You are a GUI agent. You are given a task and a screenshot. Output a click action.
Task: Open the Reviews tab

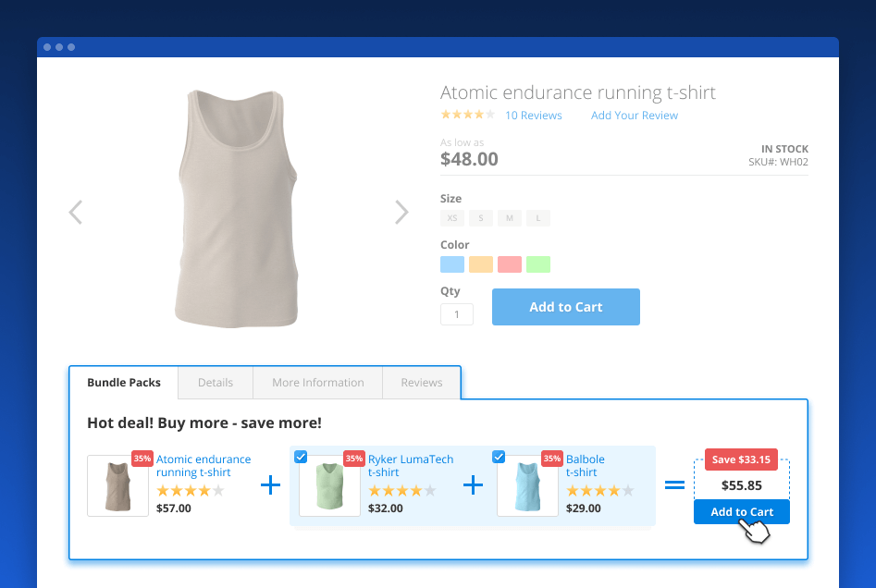click(422, 383)
